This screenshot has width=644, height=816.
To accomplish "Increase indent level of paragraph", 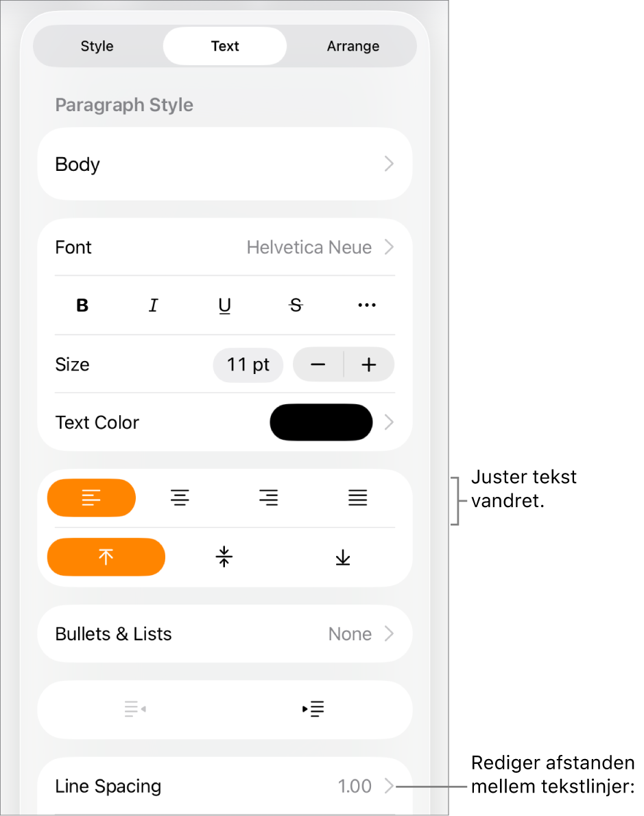I will click(x=313, y=709).
